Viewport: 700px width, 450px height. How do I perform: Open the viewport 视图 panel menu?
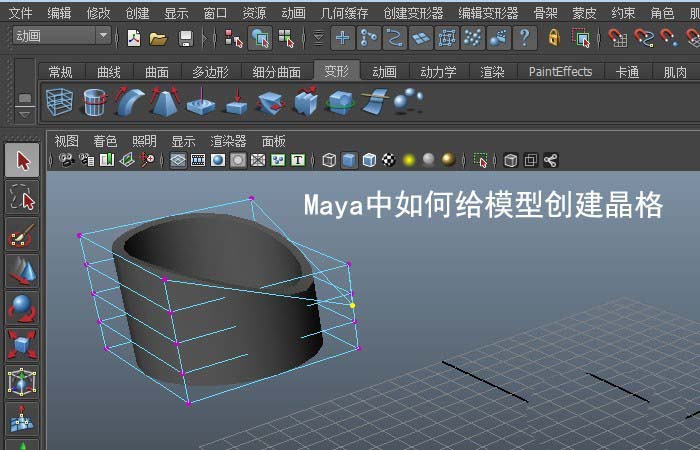pyautogui.click(x=66, y=142)
